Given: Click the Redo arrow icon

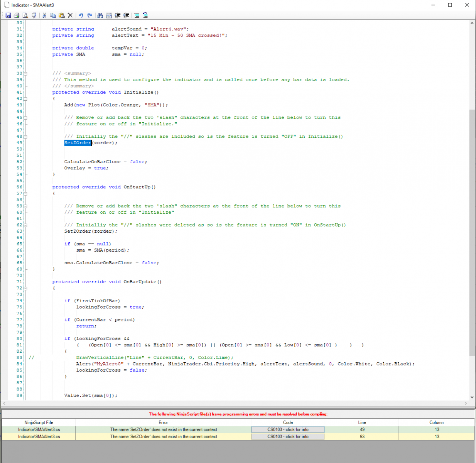Looking at the screenshot, I should tap(89, 15).
